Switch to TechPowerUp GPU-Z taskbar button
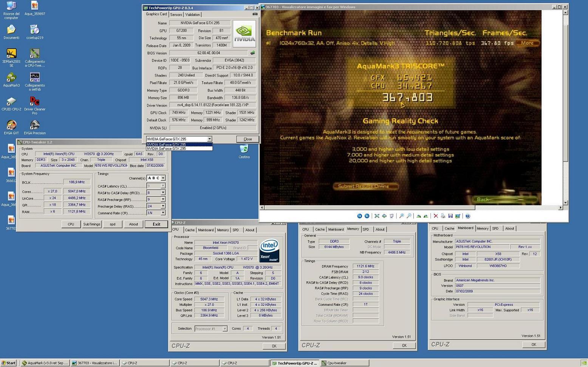This screenshot has width=588, height=367. (295, 363)
